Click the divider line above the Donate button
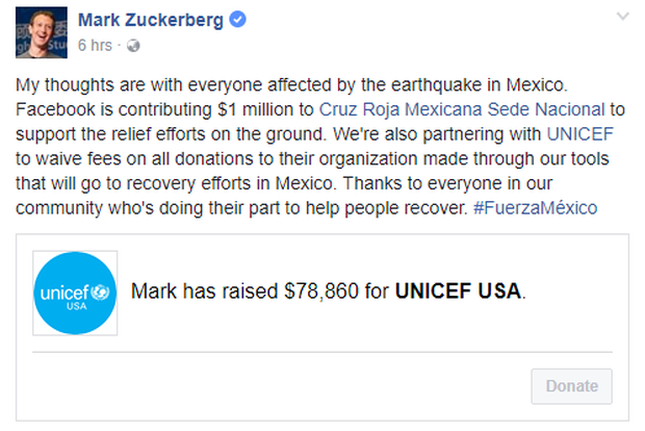 [x=322, y=352]
